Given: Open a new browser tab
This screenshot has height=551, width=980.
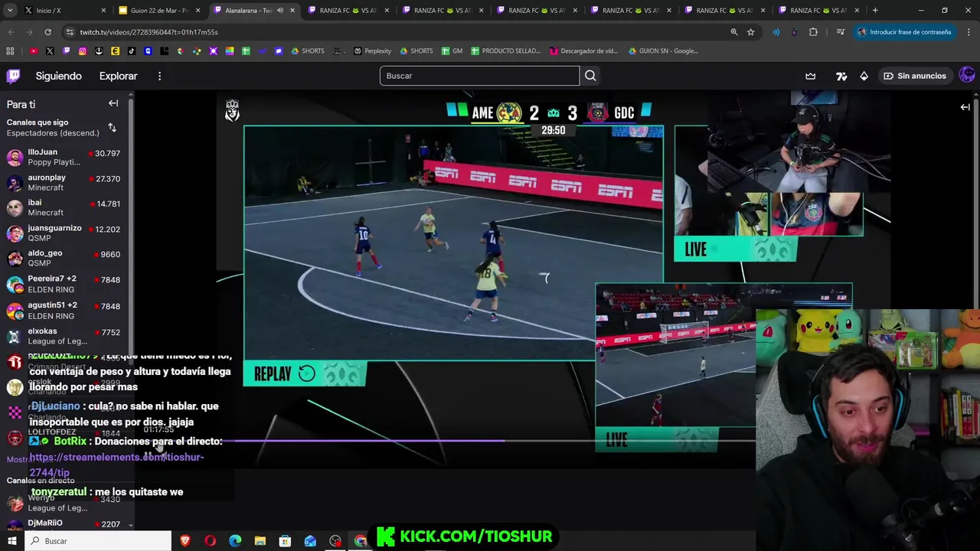Looking at the screenshot, I should (875, 10).
